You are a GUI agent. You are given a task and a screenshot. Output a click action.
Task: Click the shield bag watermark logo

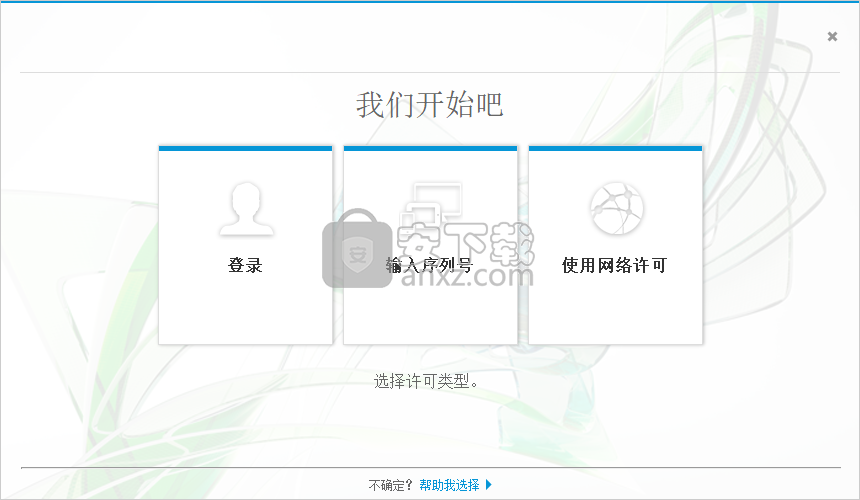[x=356, y=250]
